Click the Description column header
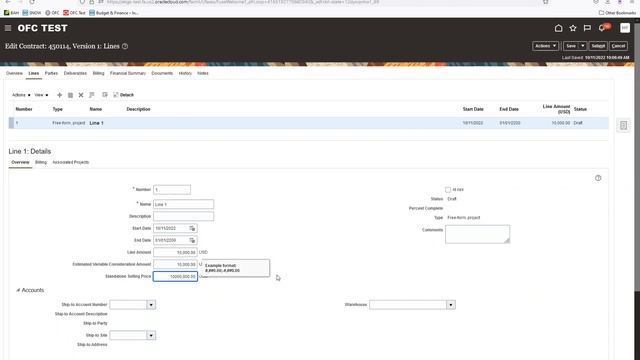Viewport: 640px width, 360px height. [138, 109]
